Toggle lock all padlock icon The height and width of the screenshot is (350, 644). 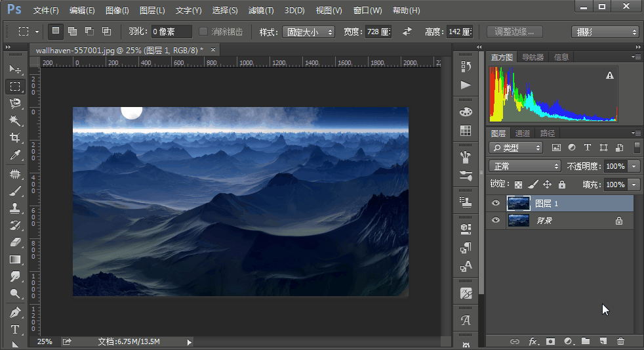562,185
